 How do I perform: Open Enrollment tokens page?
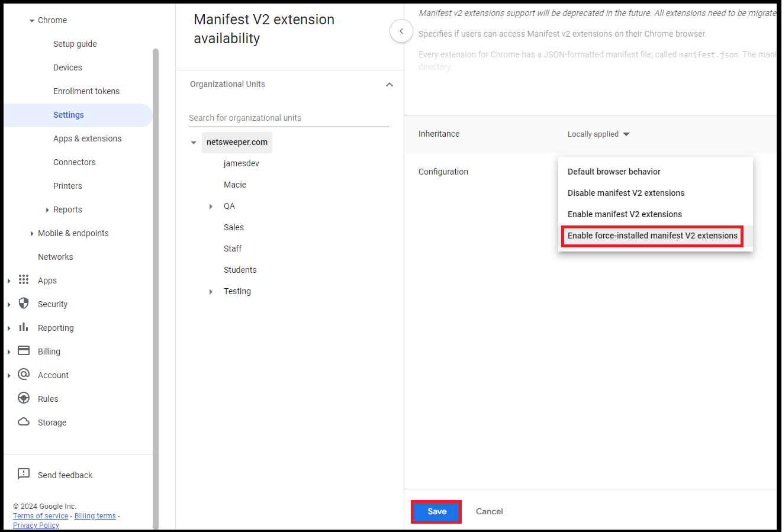coord(86,91)
